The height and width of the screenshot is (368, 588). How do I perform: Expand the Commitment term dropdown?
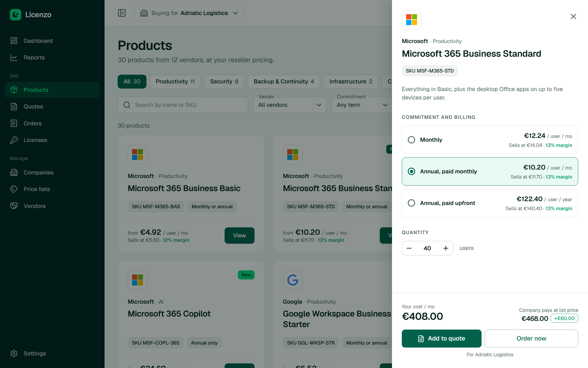point(362,105)
